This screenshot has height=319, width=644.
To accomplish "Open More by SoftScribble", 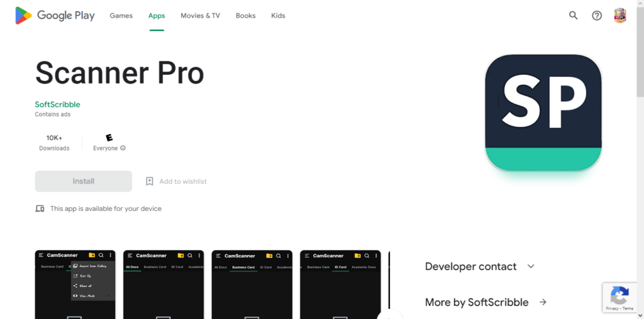I will 477,302.
